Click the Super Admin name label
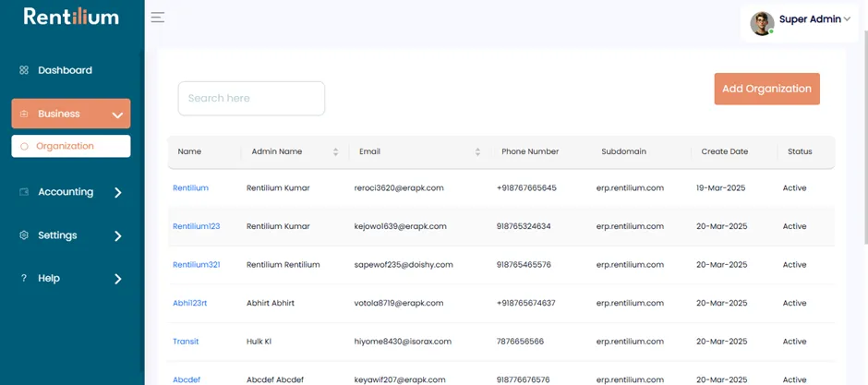 coord(810,19)
